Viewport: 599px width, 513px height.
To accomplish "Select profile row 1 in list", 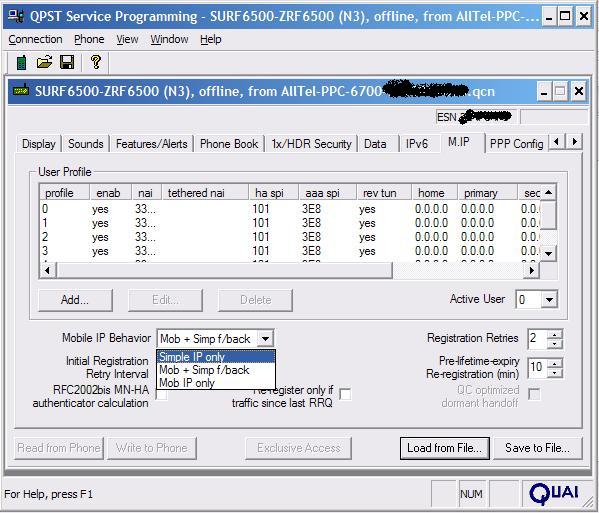I will click(x=289, y=223).
